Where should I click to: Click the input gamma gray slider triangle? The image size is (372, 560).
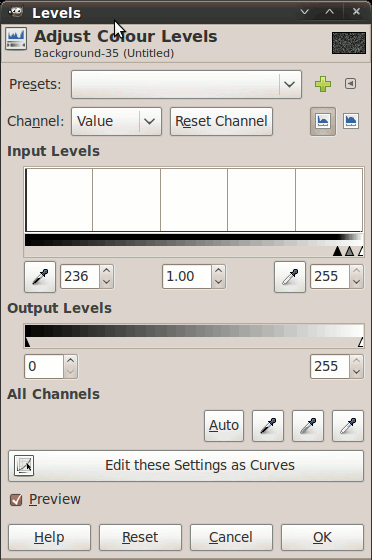click(x=350, y=251)
